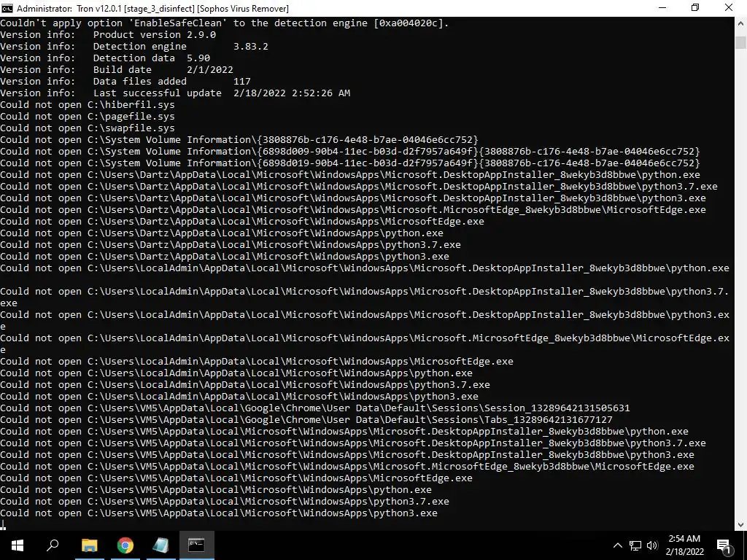This screenshot has height=560, width=747.
Task: Show hidden system tray icons
Action: coord(617,545)
